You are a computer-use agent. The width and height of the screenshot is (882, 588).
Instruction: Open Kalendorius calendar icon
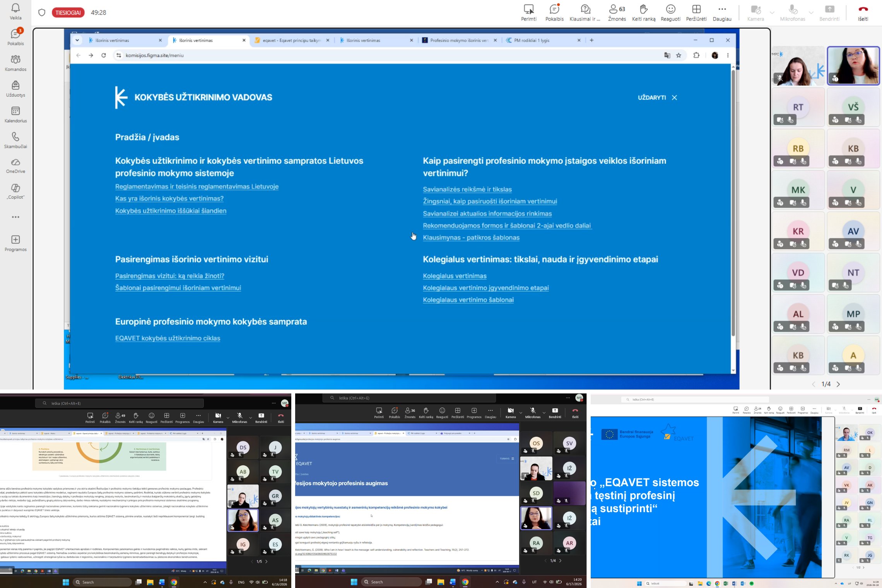click(15, 115)
